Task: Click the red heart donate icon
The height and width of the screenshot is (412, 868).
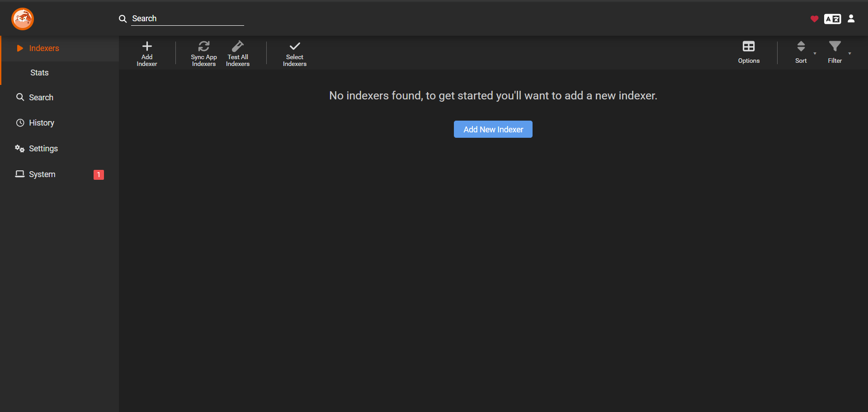Action: pos(814,19)
